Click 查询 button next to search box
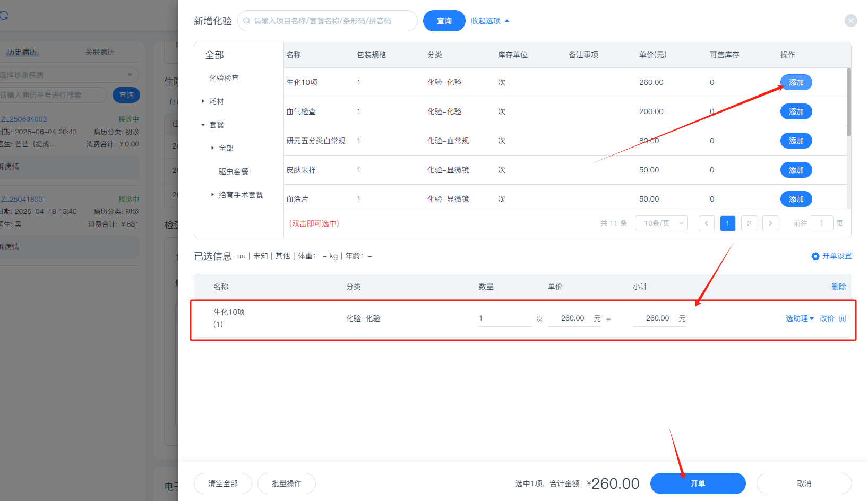Screen dimensions: 868x501 click(x=444, y=21)
